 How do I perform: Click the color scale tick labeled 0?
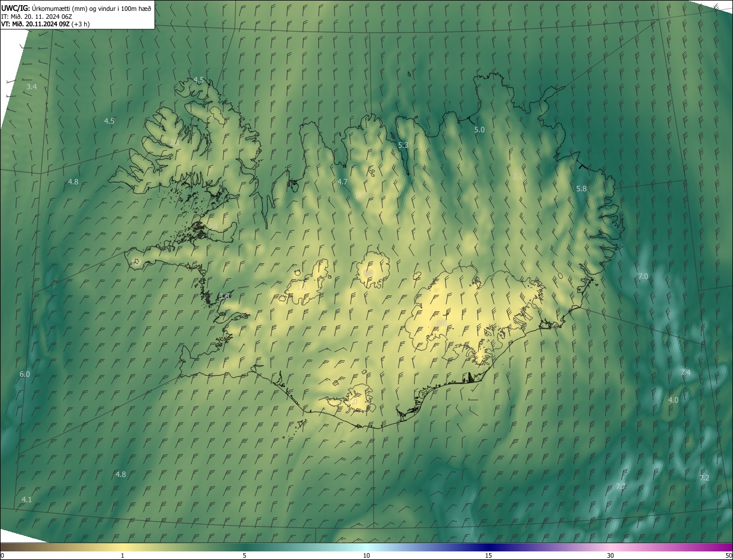coord(2,555)
